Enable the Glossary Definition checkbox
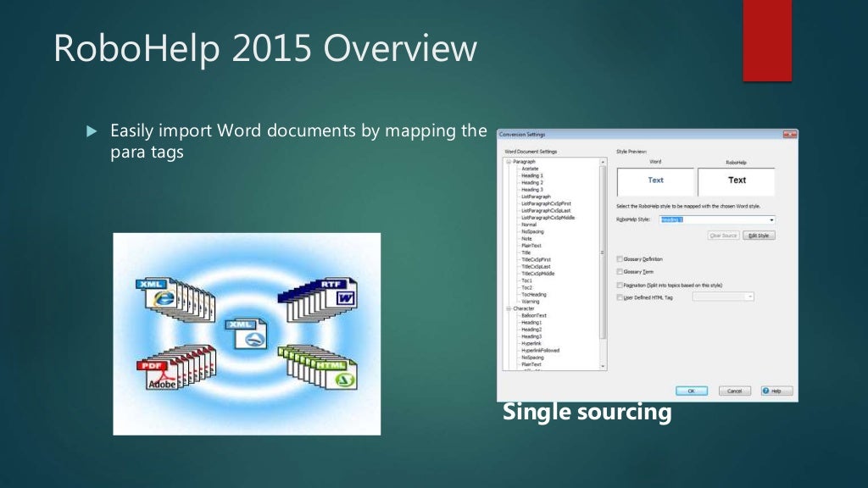The image size is (868, 488). (620, 259)
